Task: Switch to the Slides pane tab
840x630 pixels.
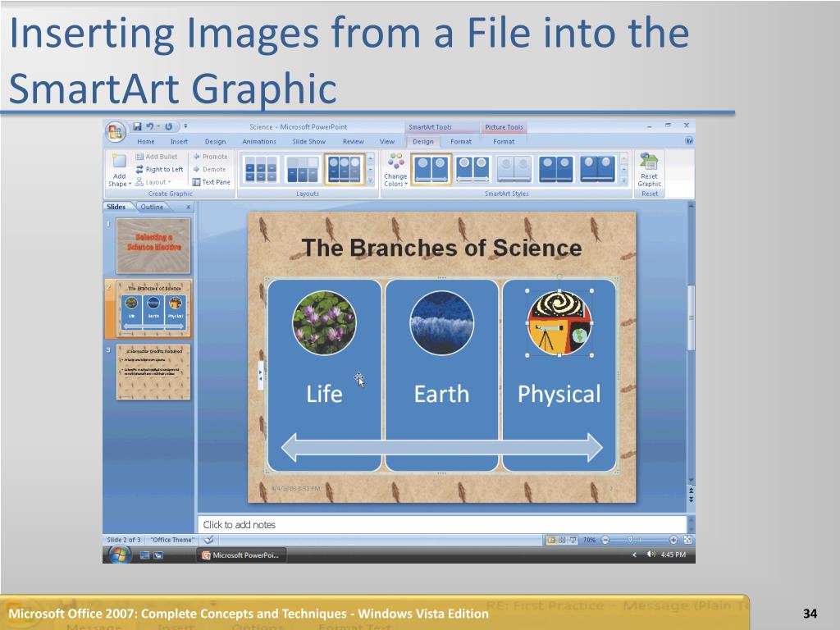Action: click(116, 207)
